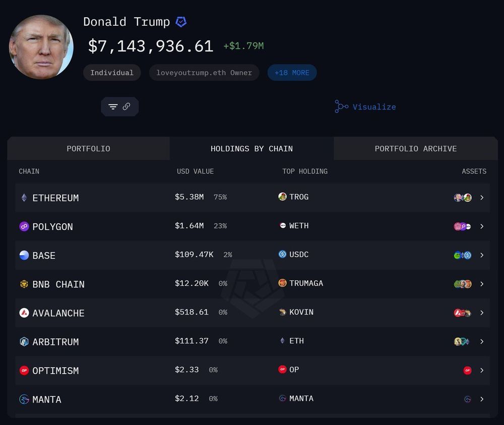Click the TRUMAGA token icon
Viewport: 504px width, 425px height.
[282, 283]
